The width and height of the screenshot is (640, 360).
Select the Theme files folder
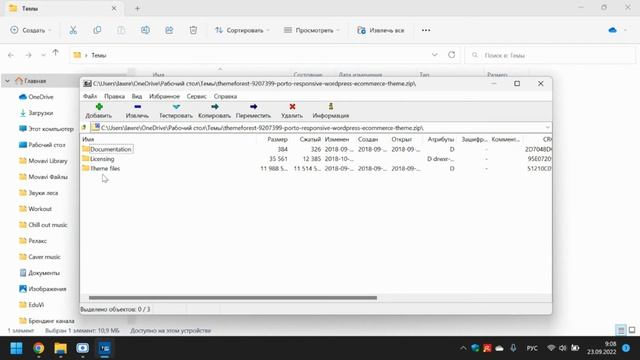pyautogui.click(x=105, y=168)
